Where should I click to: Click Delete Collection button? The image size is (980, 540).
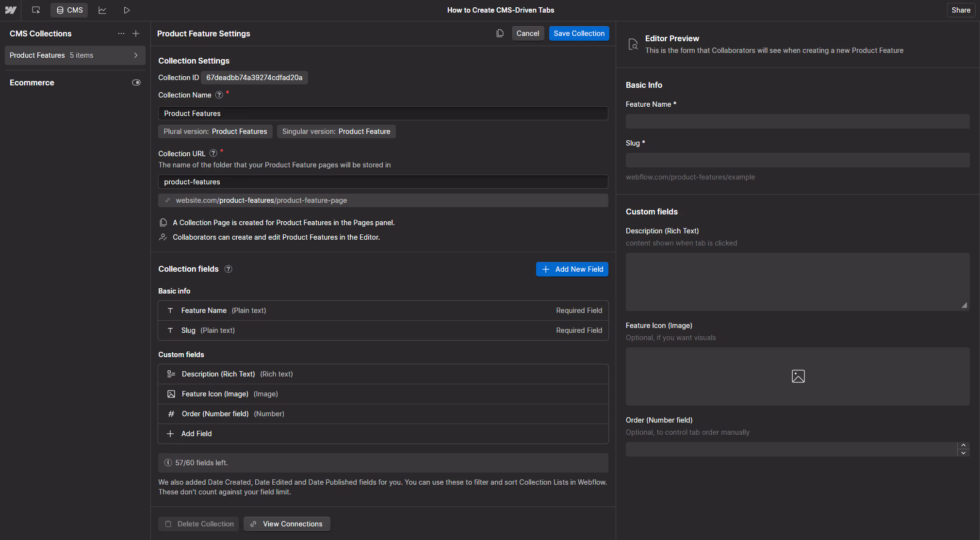pos(198,524)
